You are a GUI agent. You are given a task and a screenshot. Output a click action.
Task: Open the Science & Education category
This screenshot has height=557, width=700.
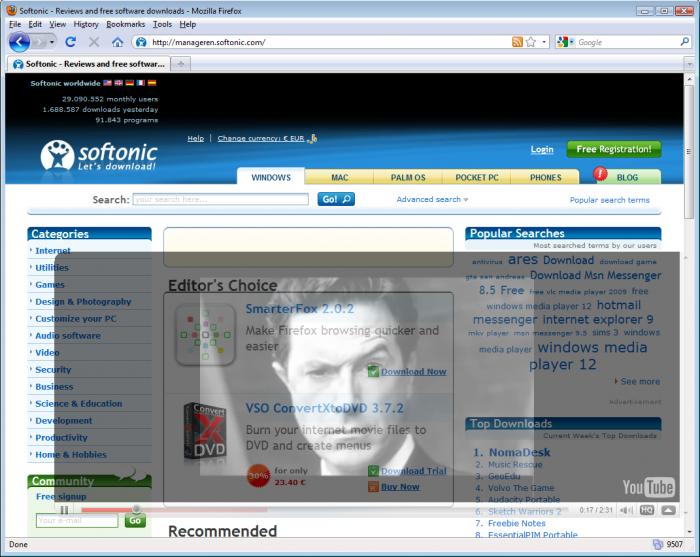pos(79,403)
